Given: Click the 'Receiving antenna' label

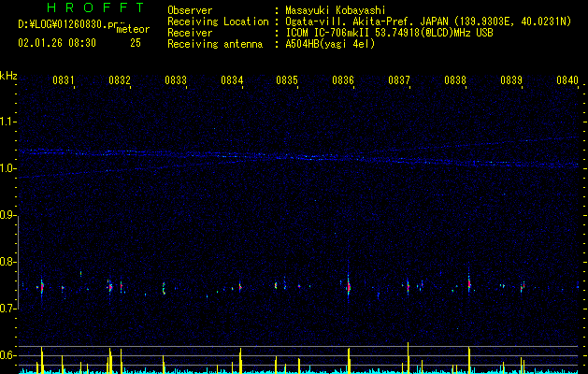Looking at the screenshot, I should [x=215, y=44].
